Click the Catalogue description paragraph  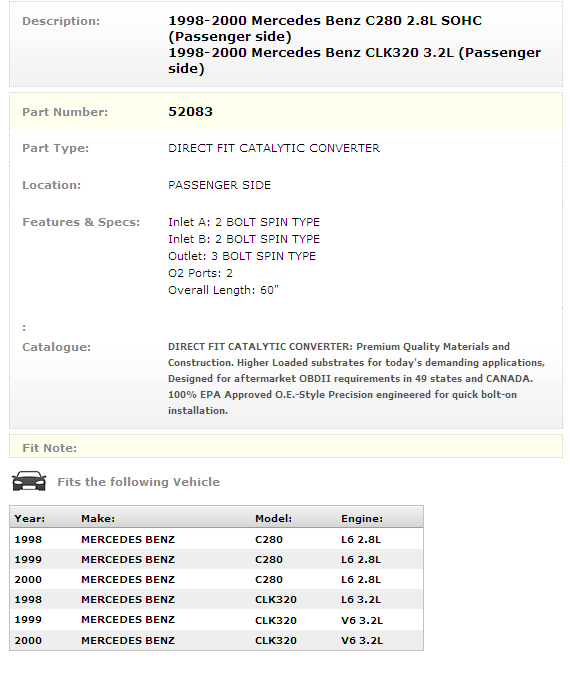click(356, 378)
